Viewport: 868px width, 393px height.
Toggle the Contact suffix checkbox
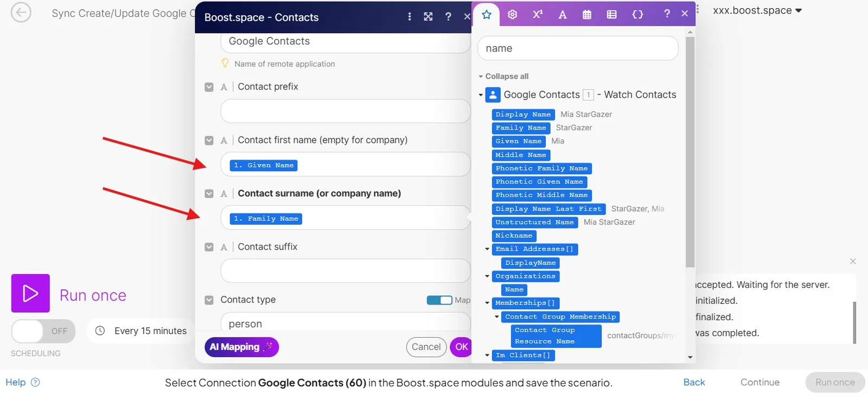coord(209,247)
